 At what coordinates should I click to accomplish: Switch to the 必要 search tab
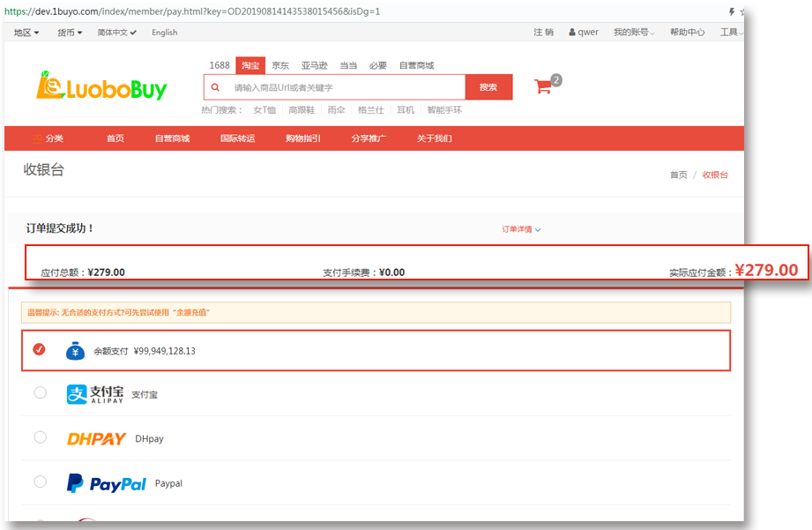(x=378, y=65)
